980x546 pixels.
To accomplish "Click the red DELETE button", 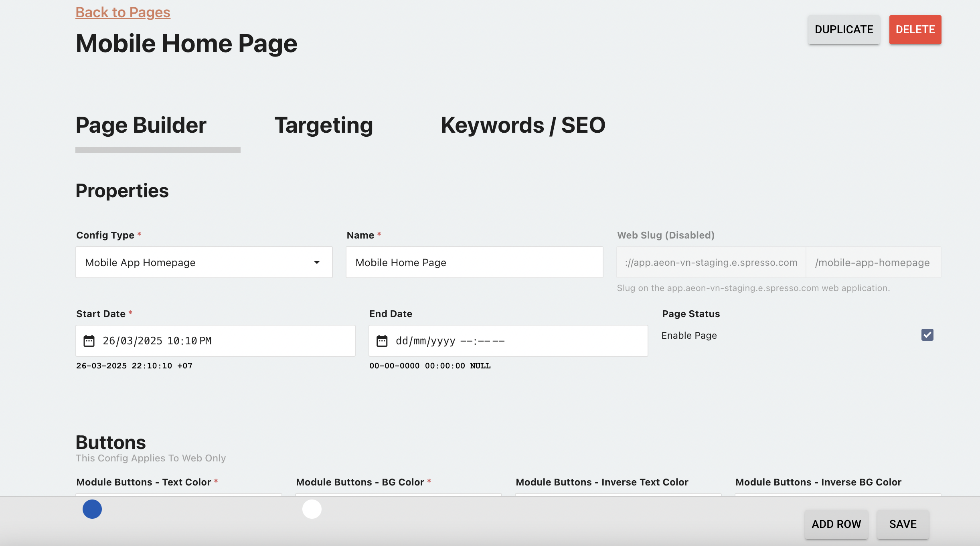I will (915, 30).
